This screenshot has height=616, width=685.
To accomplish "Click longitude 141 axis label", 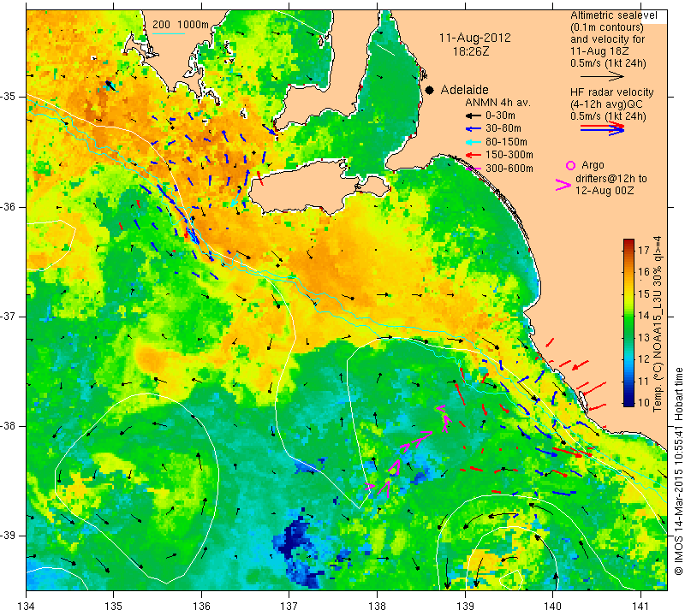I will coord(640,607).
